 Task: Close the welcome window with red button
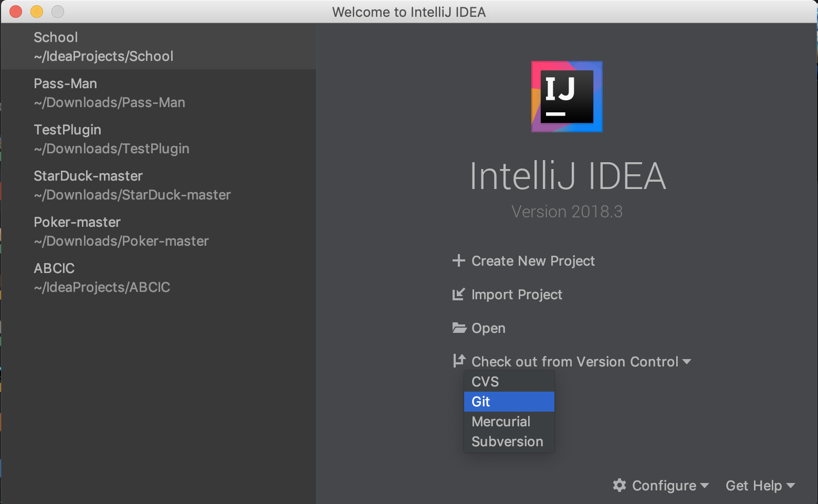16,12
